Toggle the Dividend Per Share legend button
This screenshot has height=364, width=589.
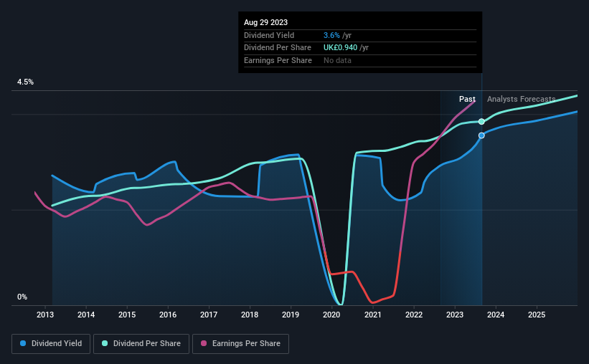[x=141, y=344]
